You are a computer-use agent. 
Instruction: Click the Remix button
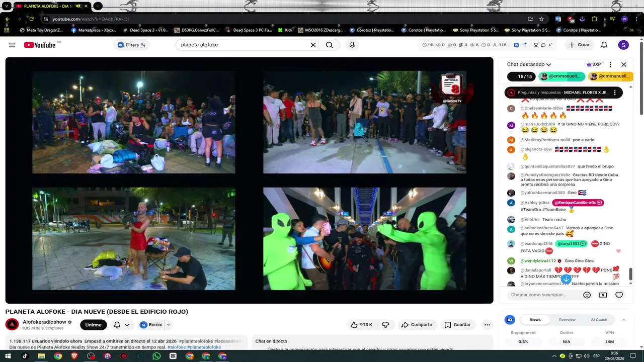pos(151,325)
